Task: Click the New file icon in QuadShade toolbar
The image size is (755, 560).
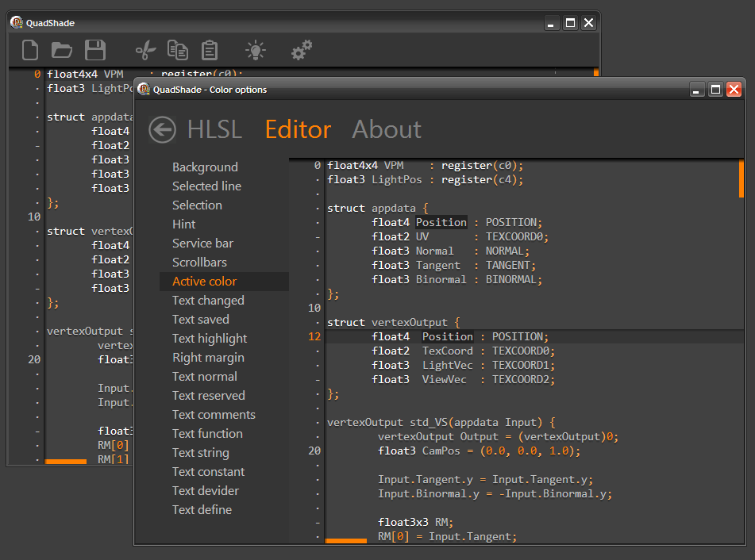Action: [30, 50]
